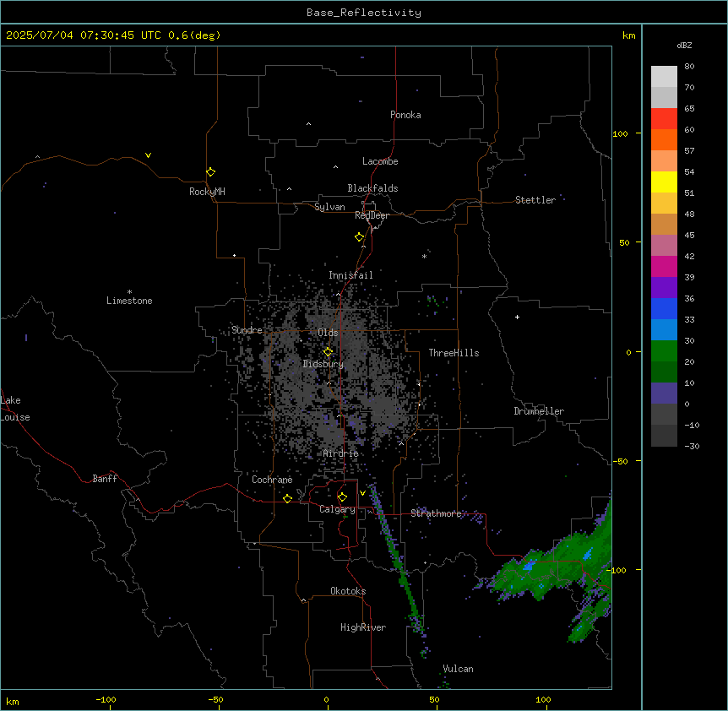This screenshot has width=728, height=711.
Task: Click the Sylvan label on map
Action: [x=329, y=207]
